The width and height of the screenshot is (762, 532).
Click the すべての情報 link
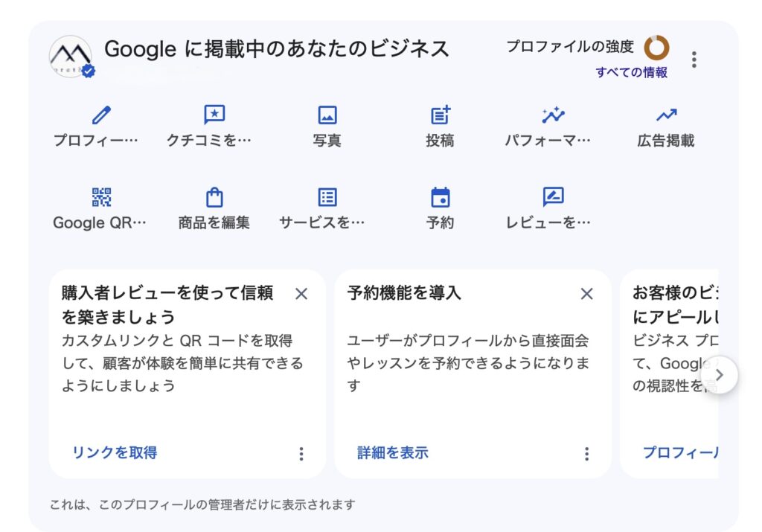pos(631,72)
